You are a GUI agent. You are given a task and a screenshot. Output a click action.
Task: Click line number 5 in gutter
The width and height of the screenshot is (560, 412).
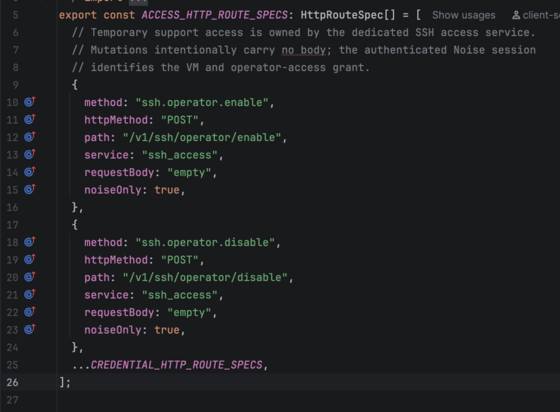tap(15, 15)
